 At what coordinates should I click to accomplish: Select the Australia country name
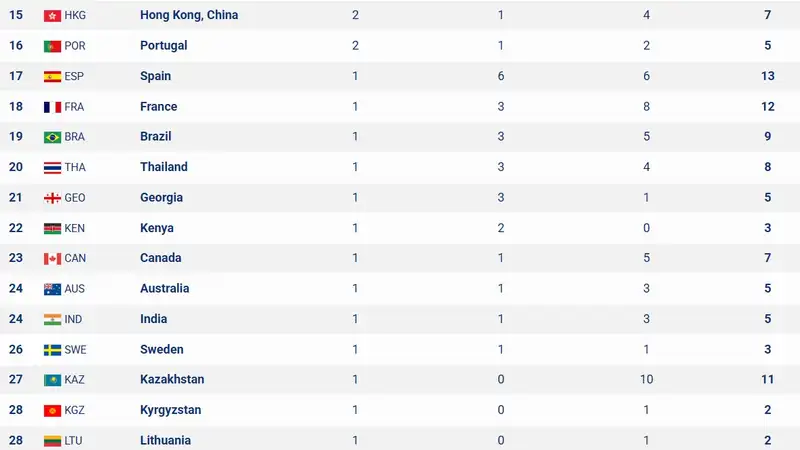(164, 288)
